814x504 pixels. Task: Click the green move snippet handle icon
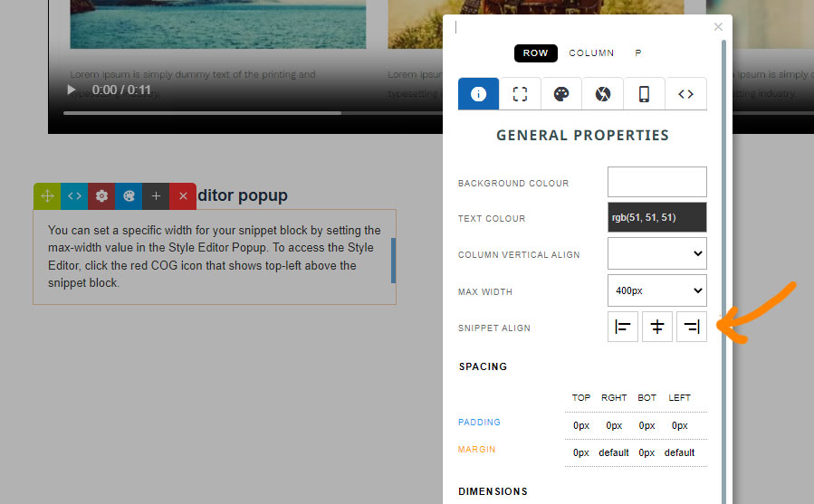click(47, 196)
